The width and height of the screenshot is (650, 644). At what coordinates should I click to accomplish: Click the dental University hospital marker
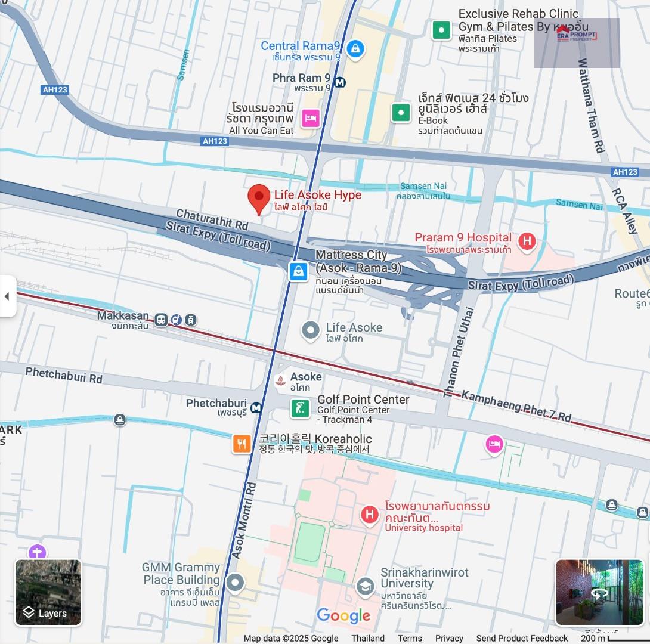click(370, 515)
